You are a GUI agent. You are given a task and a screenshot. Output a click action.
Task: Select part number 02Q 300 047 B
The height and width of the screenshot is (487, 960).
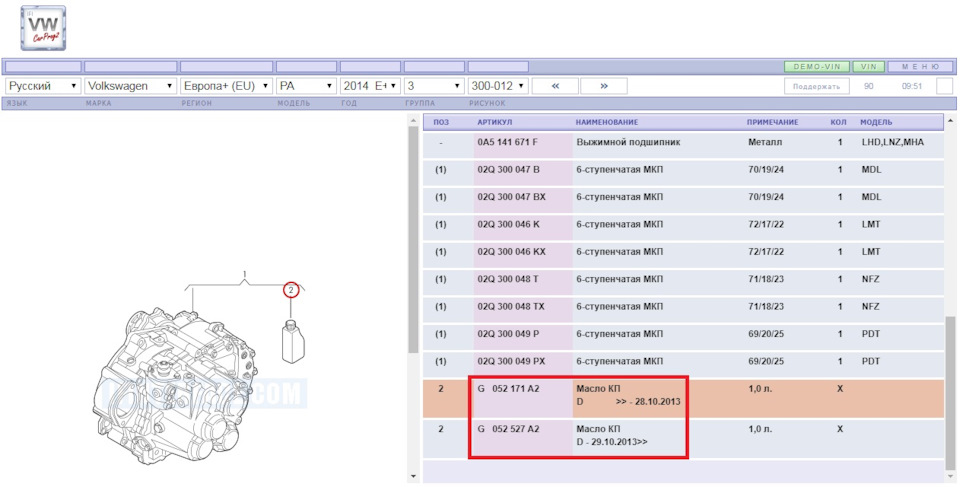point(508,170)
